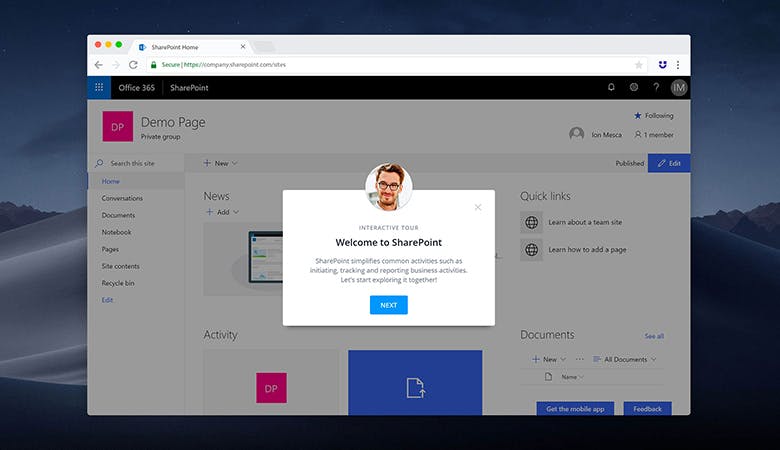Click Edit link in left navigation
The height and width of the screenshot is (450, 780).
pyautogui.click(x=107, y=300)
